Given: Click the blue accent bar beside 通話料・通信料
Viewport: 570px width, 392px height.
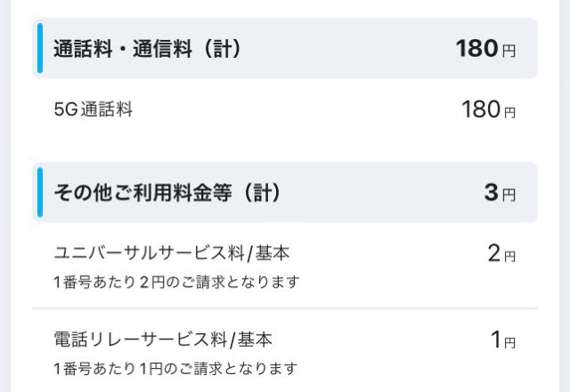Looking at the screenshot, I should click(x=40, y=48).
